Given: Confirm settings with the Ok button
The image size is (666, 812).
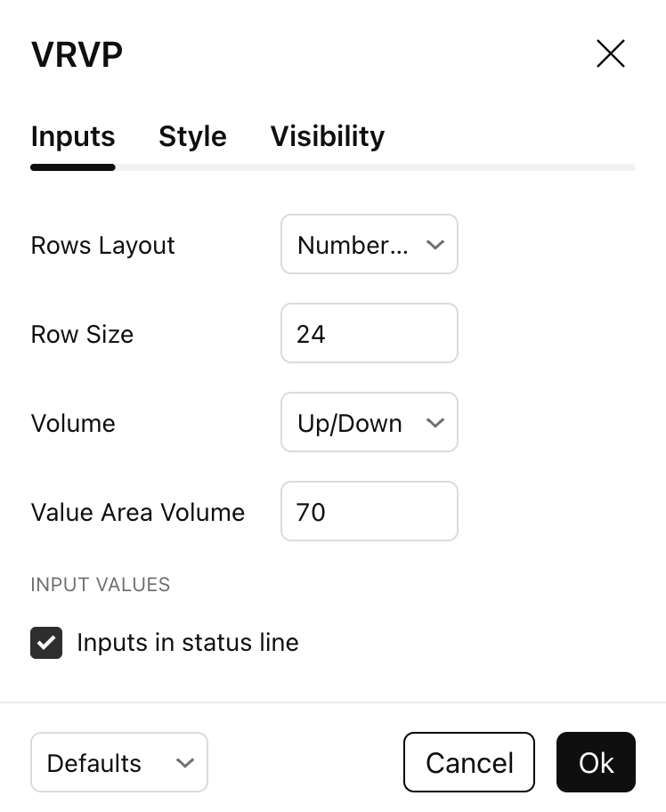Looking at the screenshot, I should coord(596,762).
